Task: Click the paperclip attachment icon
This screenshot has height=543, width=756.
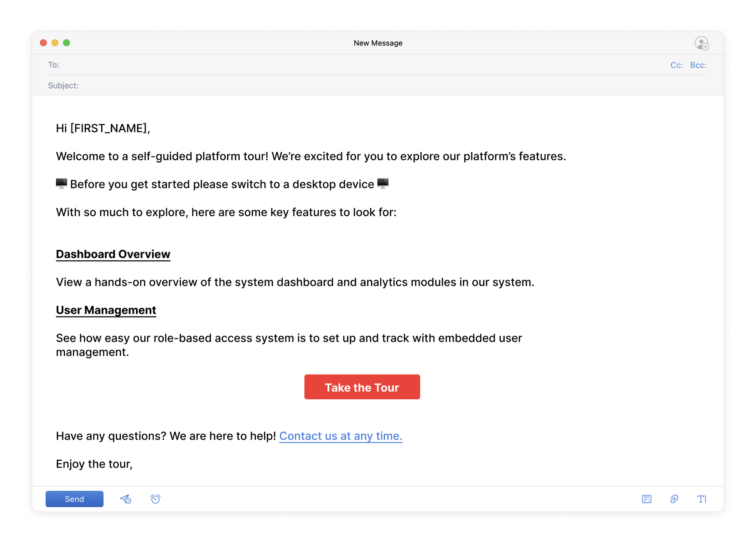Action: [674, 499]
